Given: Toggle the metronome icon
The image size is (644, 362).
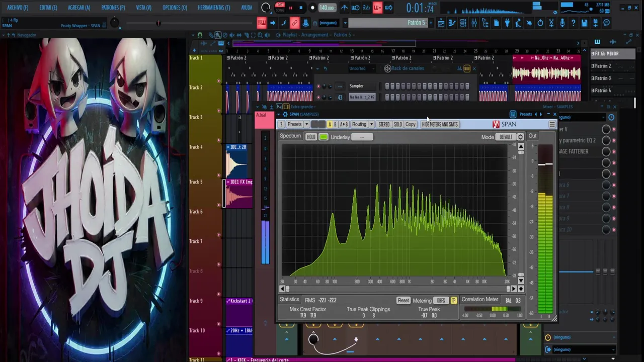Looking at the screenshot, I should (x=344, y=8).
